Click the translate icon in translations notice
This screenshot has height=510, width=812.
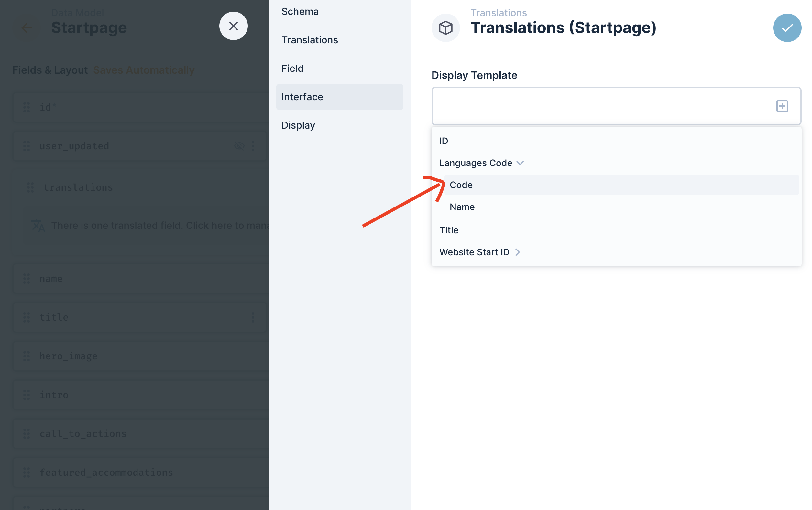click(38, 225)
